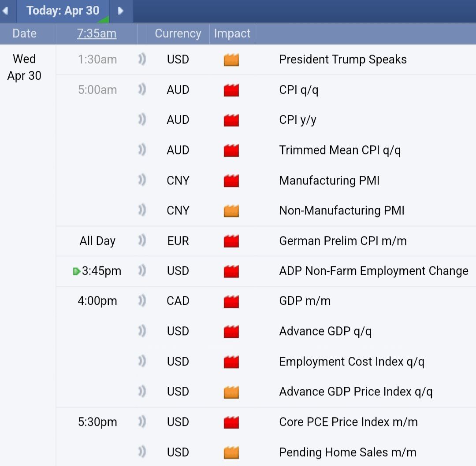Click red impact icon for ADP Non-Farm Employment
The width and height of the screenshot is (476, 466).
click(231, 271)
